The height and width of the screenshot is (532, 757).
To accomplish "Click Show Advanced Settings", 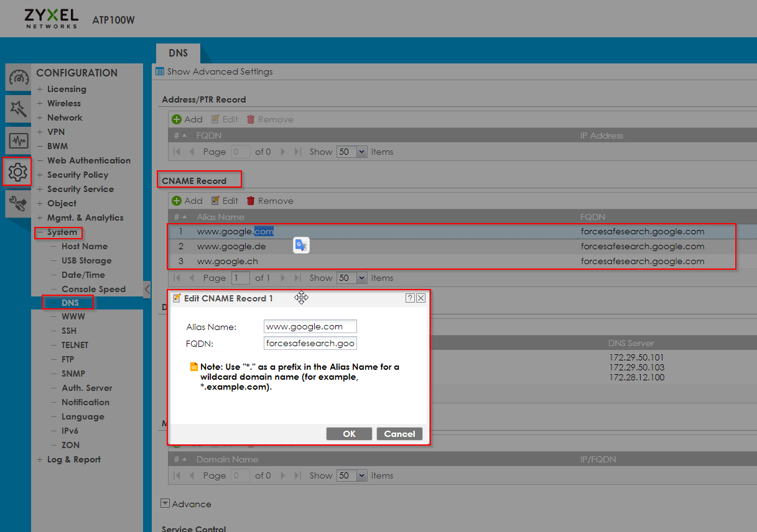I will coord(220,71).
